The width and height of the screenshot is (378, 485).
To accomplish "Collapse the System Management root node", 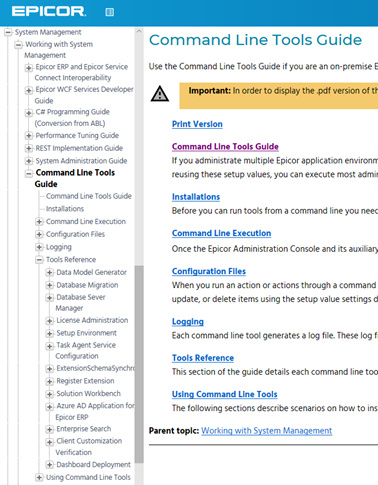I will point(8,32).
